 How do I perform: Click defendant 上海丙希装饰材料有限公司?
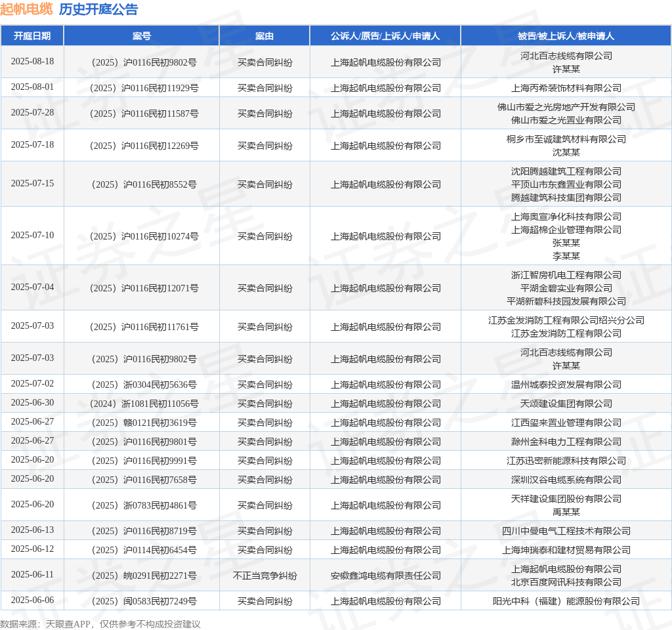[x=566, y=89]
